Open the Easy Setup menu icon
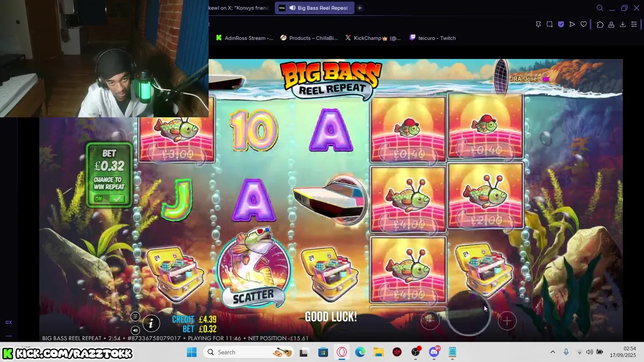Image resolution: width=644 pixels, height=362 pixels. coord(634,24)
